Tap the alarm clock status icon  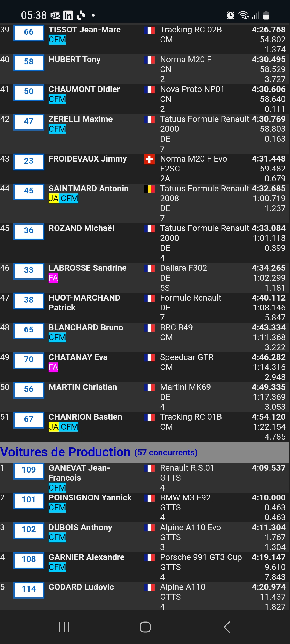230,15
